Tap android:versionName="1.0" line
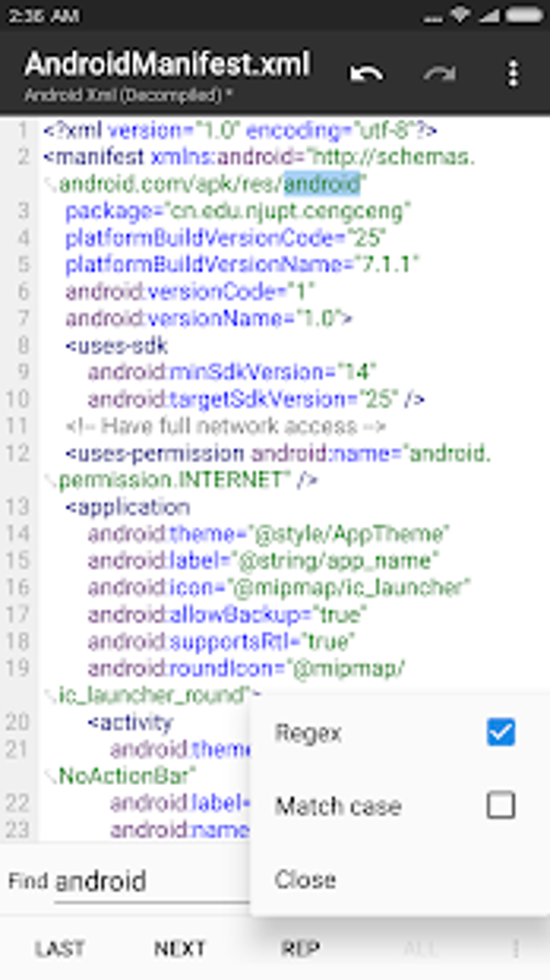Screen dimensions: 550x980 pos(209,319)
